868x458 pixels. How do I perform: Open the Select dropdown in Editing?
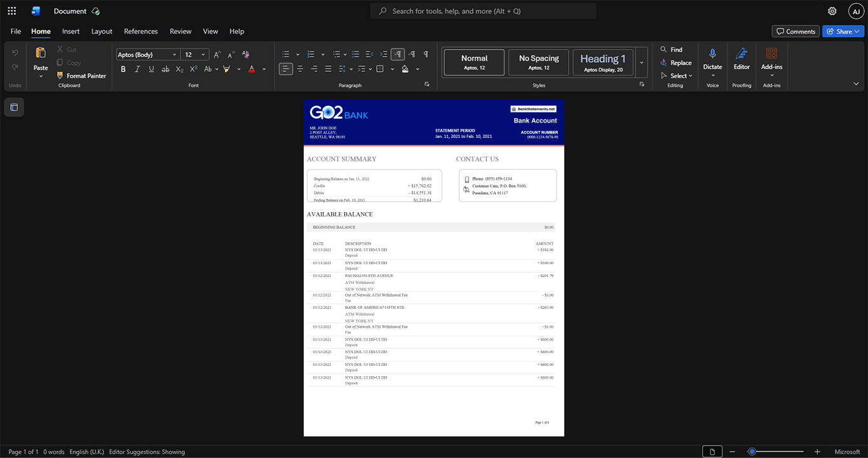click(677, 76)
